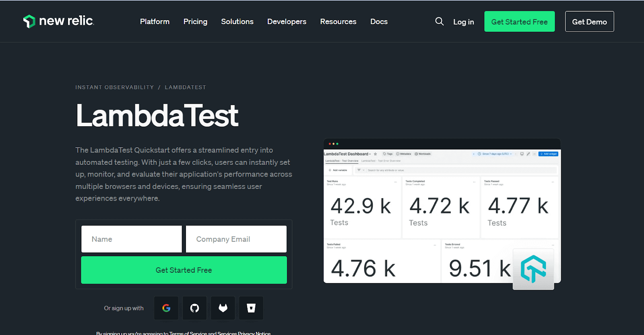Screen dimensions: 644x335
Task: Click the New Relic logo
Action: 59,21
